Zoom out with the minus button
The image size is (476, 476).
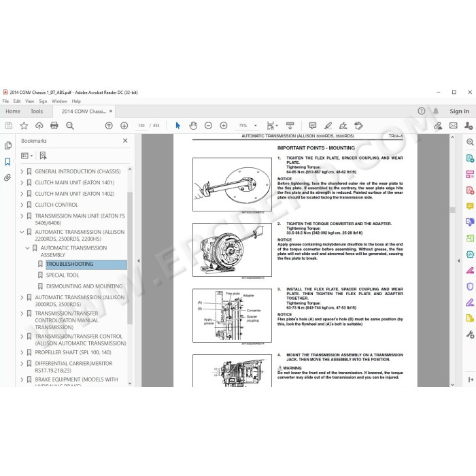(x=208, y=125)
